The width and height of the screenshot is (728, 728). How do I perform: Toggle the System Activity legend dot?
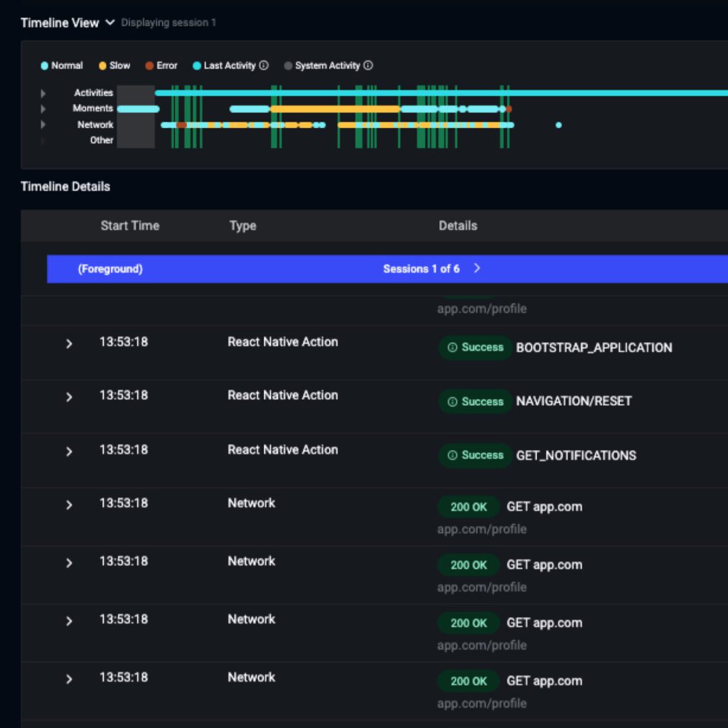289,66
